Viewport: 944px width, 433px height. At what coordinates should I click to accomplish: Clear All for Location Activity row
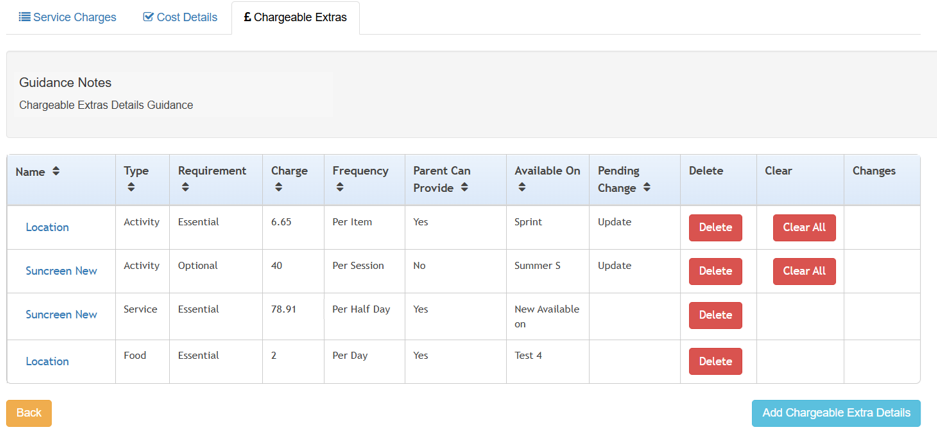[x=804, y=227]
